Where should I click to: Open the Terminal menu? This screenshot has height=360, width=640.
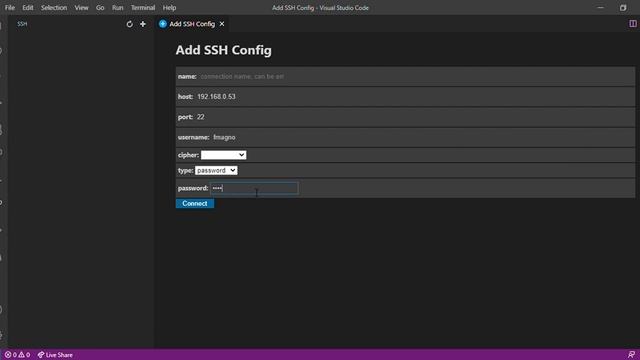coord(143,8)
